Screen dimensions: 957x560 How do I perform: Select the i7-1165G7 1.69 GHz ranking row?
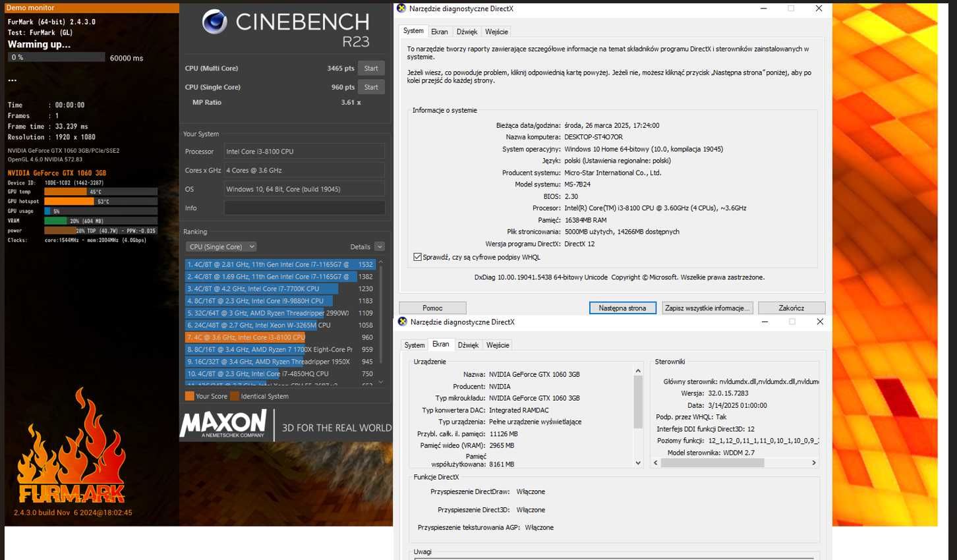click(x=281, y=277)
